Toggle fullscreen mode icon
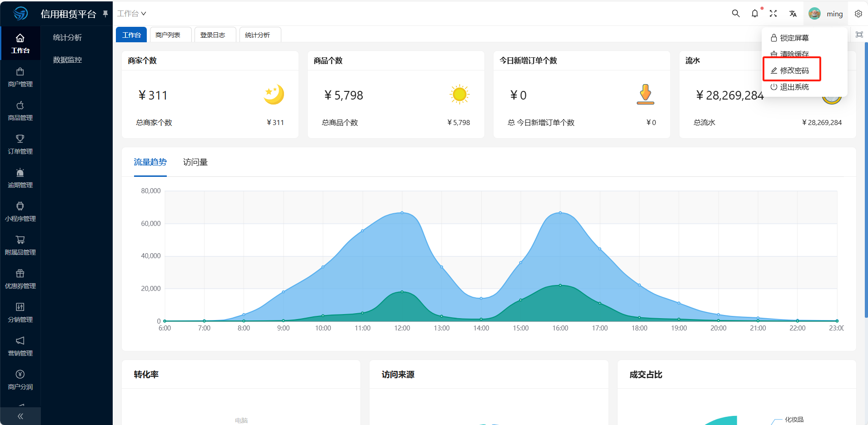Viewport: 868px width, 425px height. [773, 14]
